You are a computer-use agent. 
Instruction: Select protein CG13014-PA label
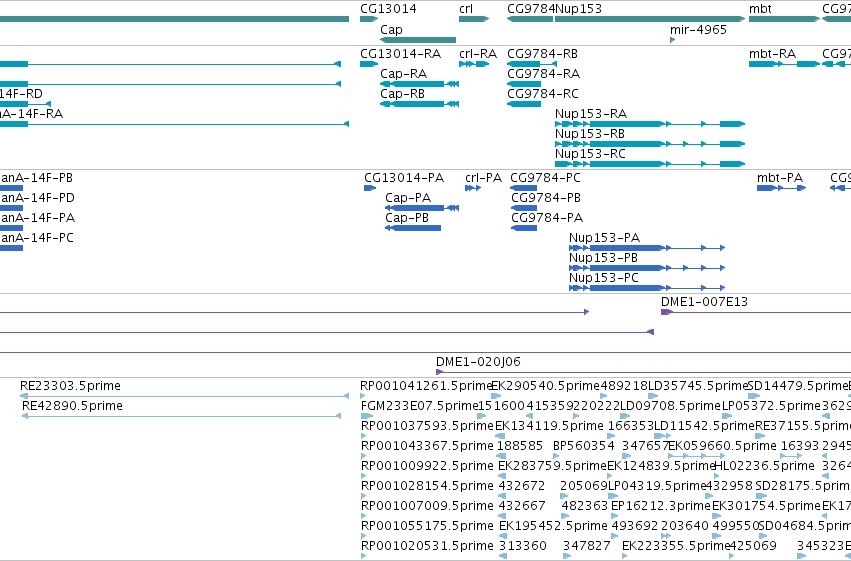coord(404,178)
